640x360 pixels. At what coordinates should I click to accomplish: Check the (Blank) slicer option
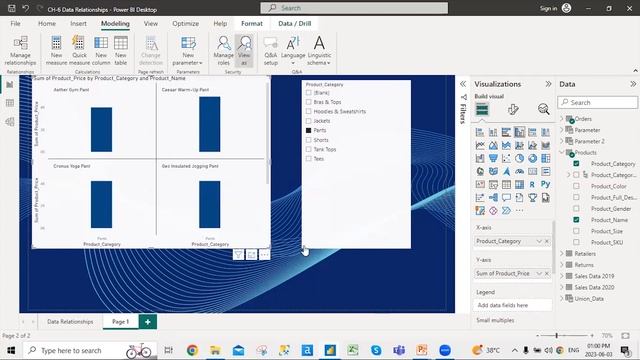pyautogui.click(x=309, y=93)
